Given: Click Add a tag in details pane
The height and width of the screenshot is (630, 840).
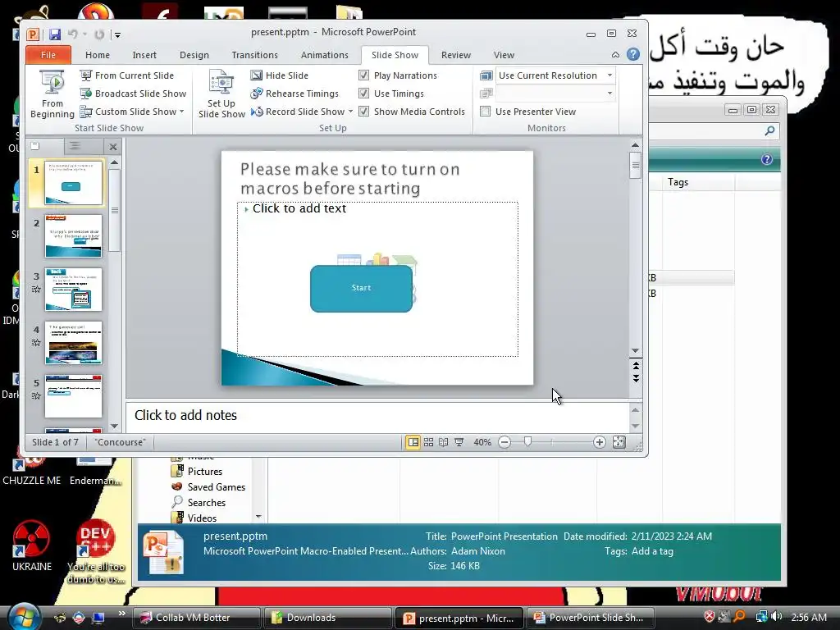Looking at the screenshot, I should [652, 551].
